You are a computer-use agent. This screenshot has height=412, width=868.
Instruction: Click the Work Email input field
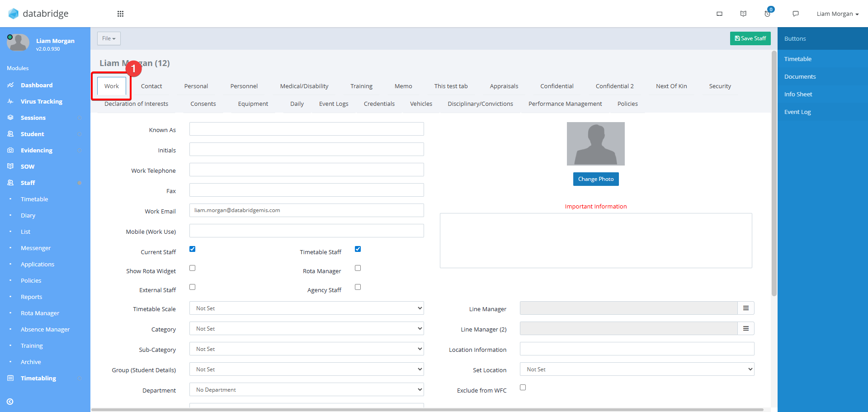pos(307,210)
